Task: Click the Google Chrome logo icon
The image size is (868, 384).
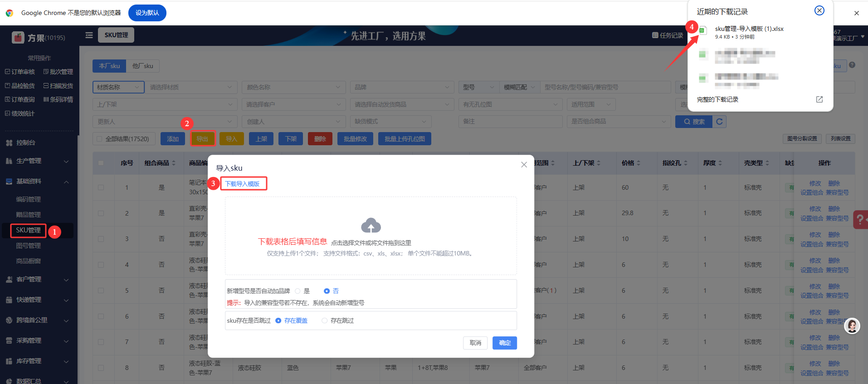Action: tap(10, 13)
